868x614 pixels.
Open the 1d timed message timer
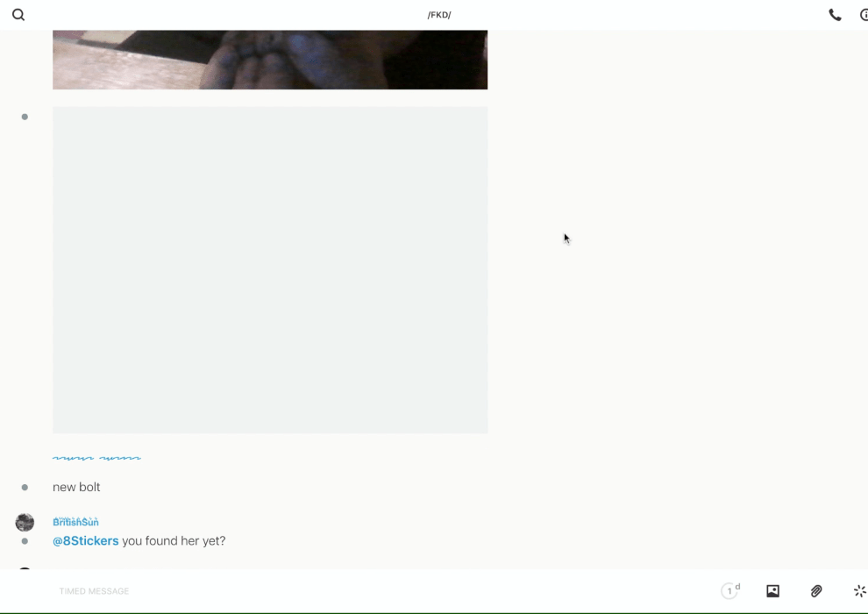(729, 591)
